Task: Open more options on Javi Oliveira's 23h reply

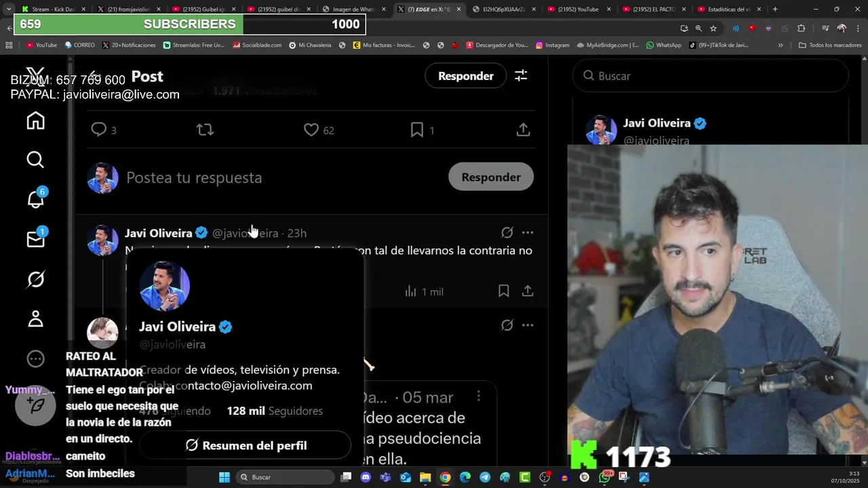Action: (x=528, y=232)
